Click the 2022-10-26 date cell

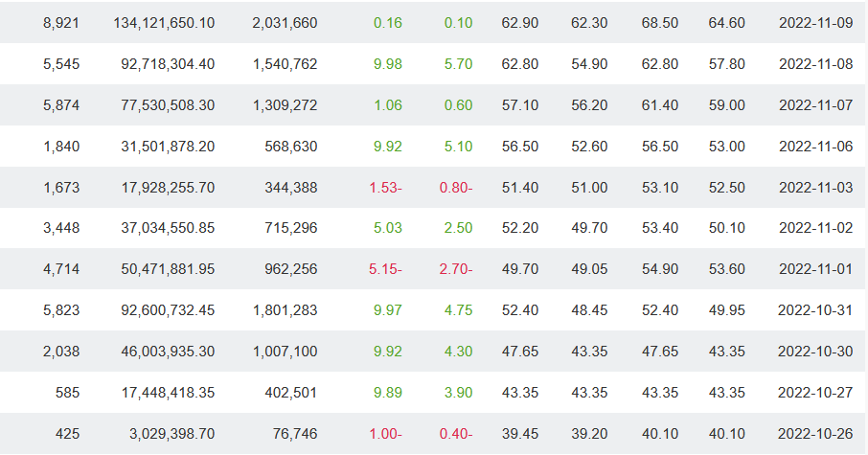coord(815,434)
